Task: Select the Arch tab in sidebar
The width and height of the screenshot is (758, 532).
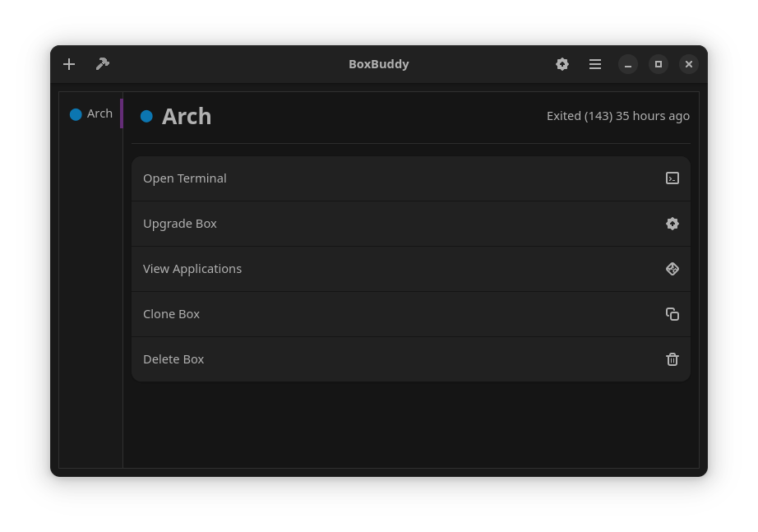Action: point(91,113)
